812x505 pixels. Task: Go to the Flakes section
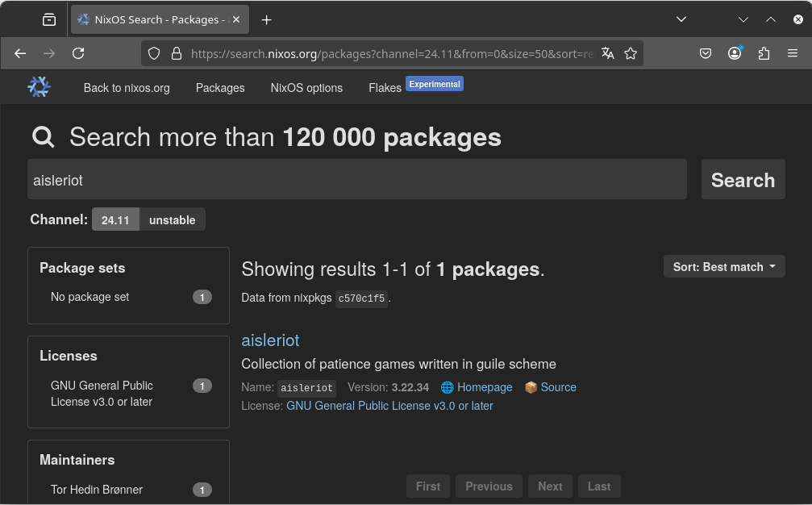tap(385, 88)
